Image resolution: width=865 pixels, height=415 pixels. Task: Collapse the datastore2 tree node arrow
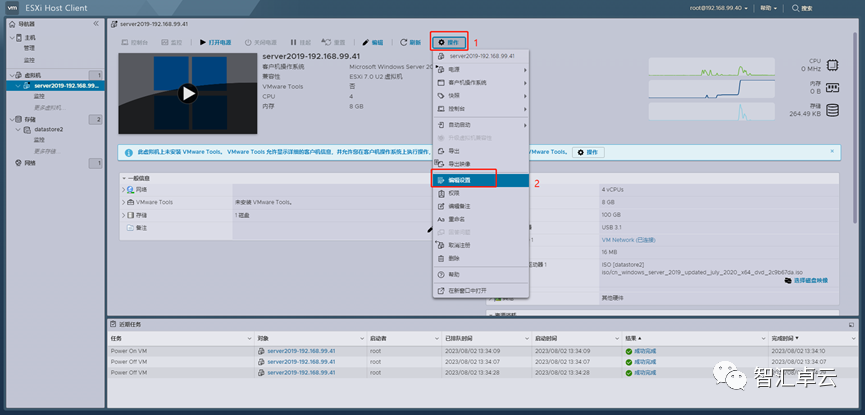tap(19, 130)
